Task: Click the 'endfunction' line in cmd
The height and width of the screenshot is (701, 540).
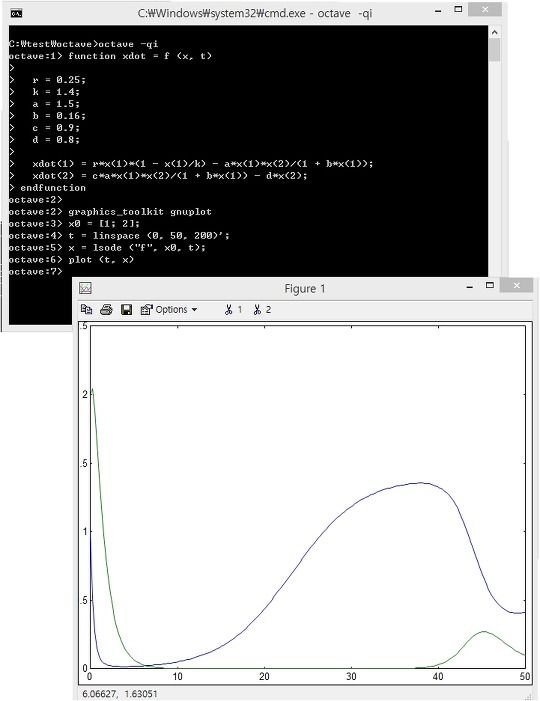Action: (x=47, y=188)
